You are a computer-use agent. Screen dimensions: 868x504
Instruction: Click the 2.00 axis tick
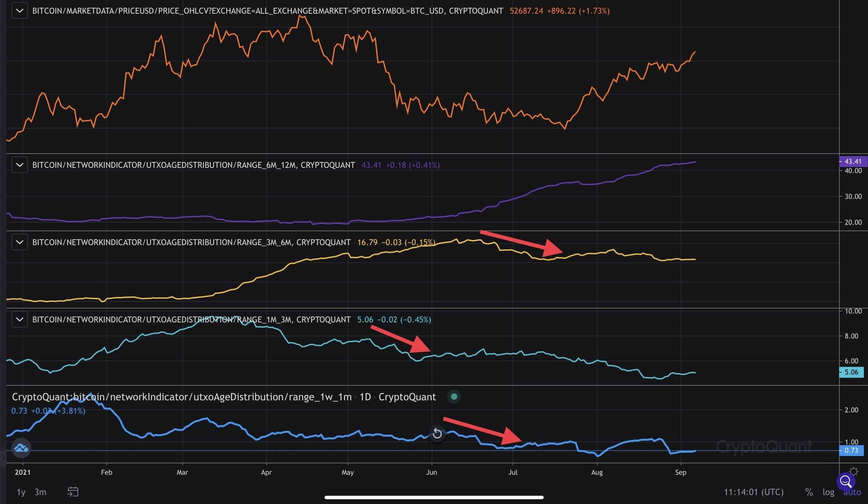click(851, 410)
